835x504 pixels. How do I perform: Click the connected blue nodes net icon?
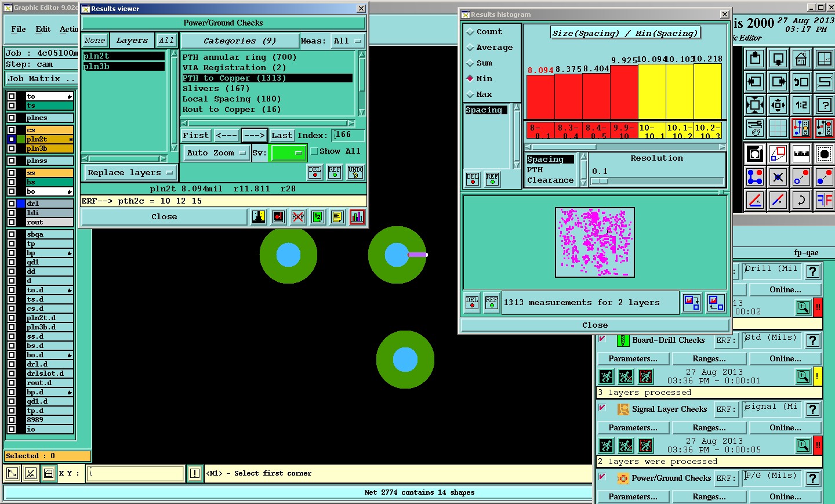tap(755, 177)
